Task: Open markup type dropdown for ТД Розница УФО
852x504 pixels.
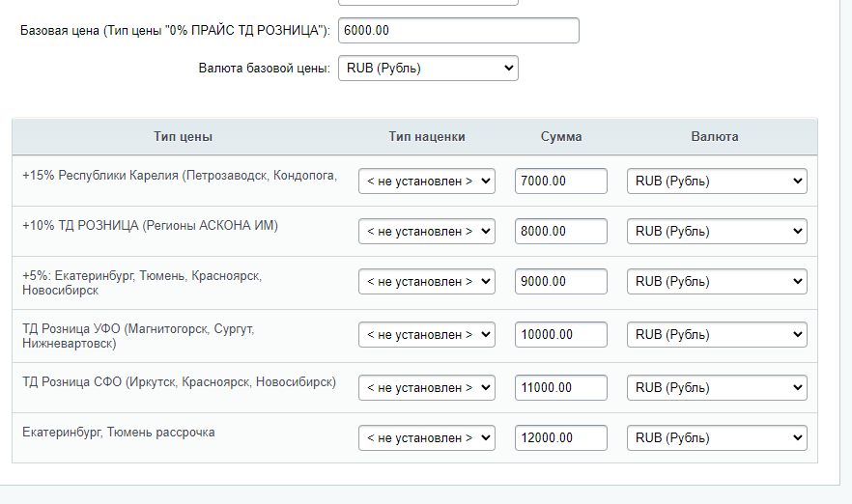Action: pyautogui.click(x=426, y=335)
